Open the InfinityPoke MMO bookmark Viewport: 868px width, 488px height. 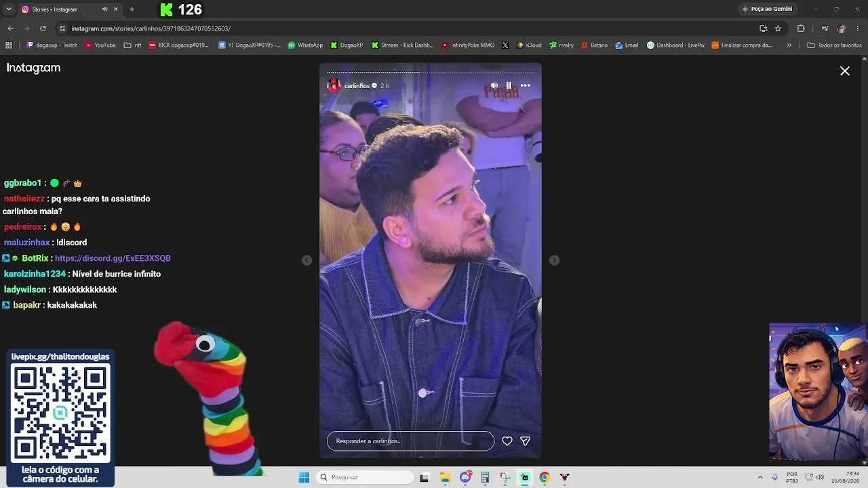coord(468,45)
